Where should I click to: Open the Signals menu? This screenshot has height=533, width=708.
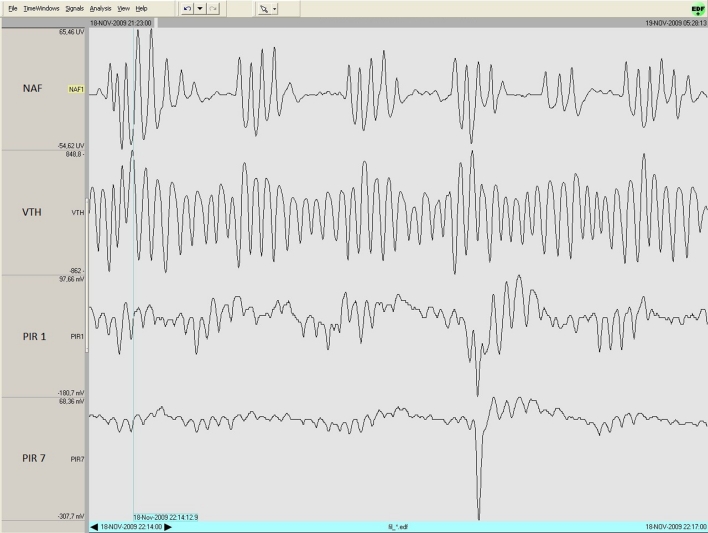point(75,8)
